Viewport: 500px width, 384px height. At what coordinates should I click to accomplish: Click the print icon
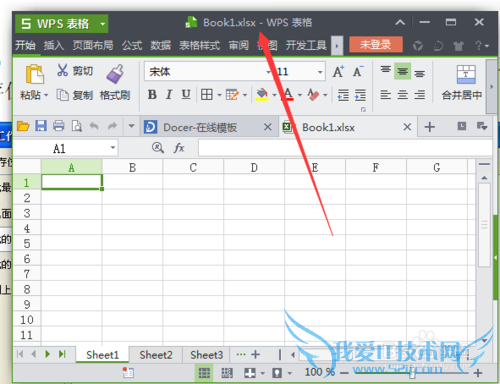[x=59, y=126]
